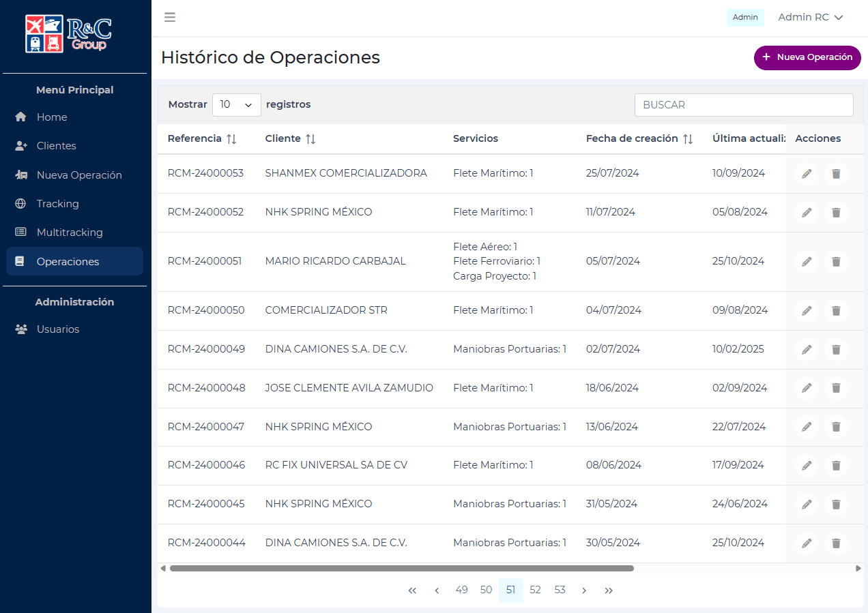The height and width of the screenshot is (613, 868).
Task: Edit operation RCM-24000044 pencil icon
Action: pos(807,543)
